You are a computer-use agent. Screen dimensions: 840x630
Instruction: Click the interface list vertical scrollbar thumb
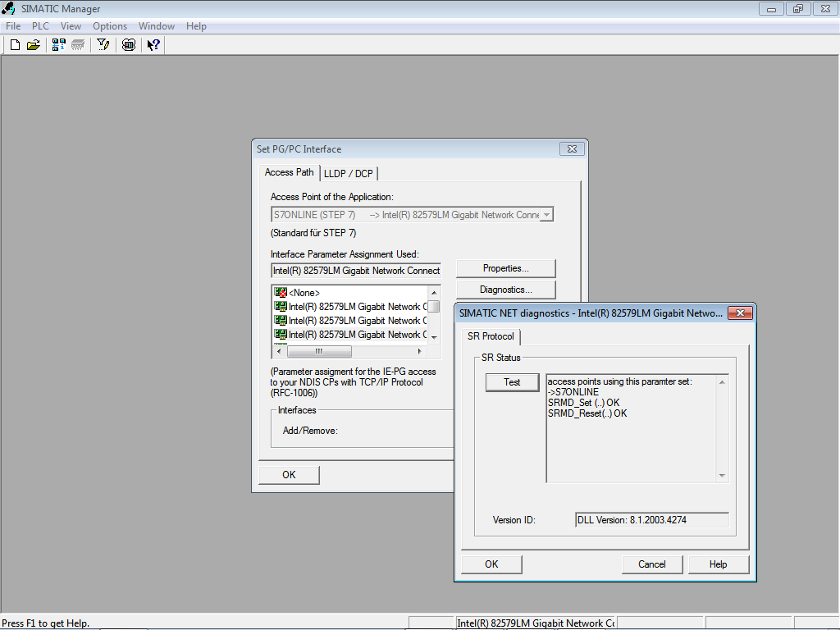click(x=434, y=307)
